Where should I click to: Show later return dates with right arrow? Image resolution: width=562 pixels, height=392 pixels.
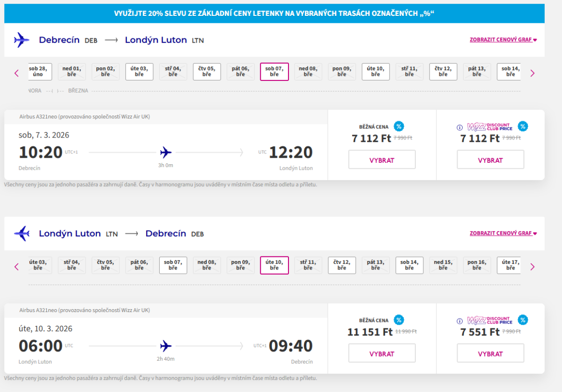532,267
